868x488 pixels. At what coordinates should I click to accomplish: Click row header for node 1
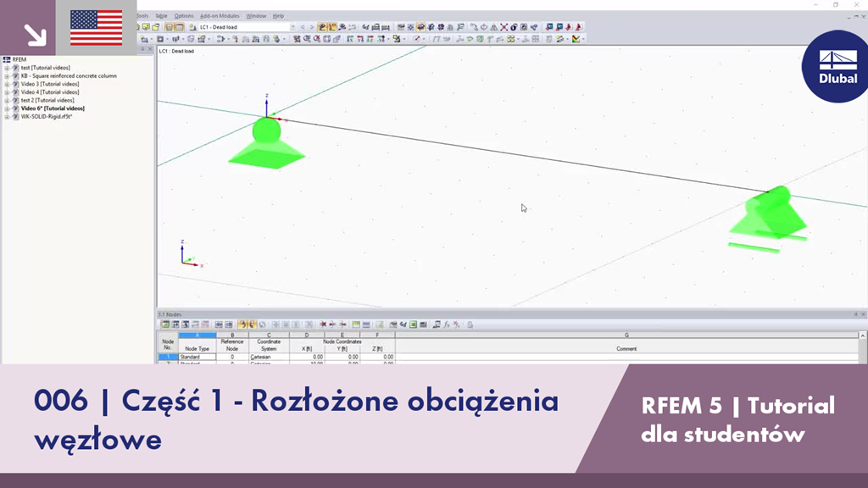pyautogui.click(x=168, y=357)
